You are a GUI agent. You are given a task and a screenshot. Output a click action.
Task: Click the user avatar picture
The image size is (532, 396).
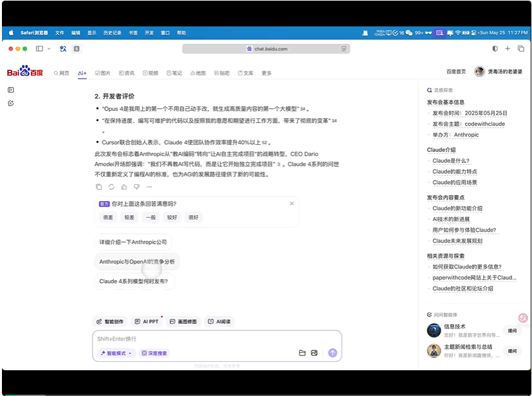point(479,71)
